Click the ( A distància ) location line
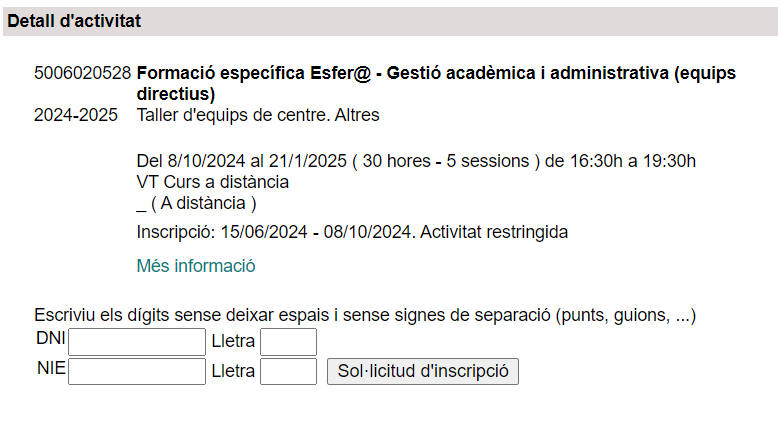 tap(196, 203)
